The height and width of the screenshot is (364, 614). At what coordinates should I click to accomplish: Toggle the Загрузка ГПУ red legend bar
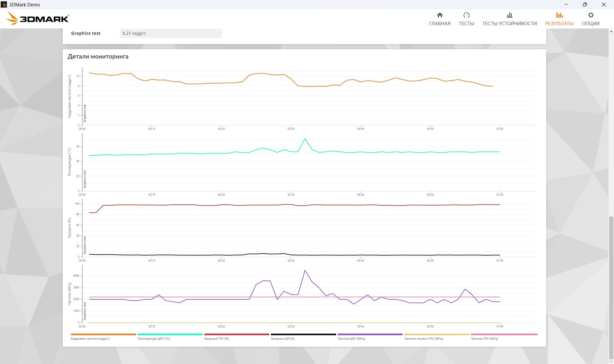(x=237, y=335)
